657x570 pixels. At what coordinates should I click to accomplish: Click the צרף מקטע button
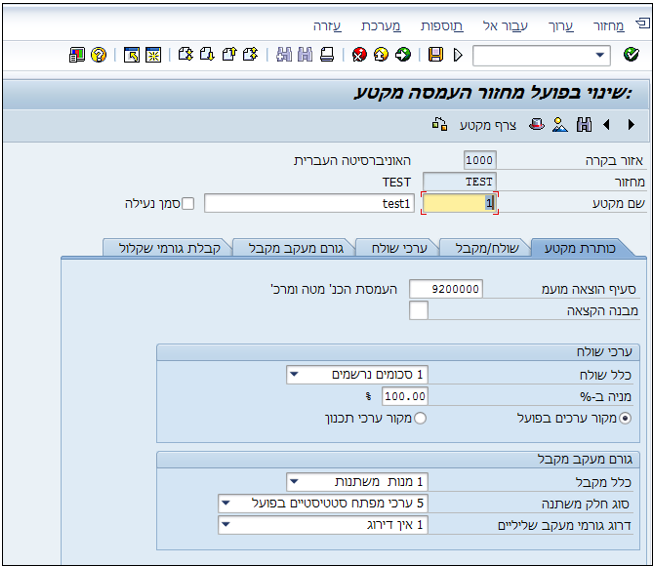(x=488, y=125)
